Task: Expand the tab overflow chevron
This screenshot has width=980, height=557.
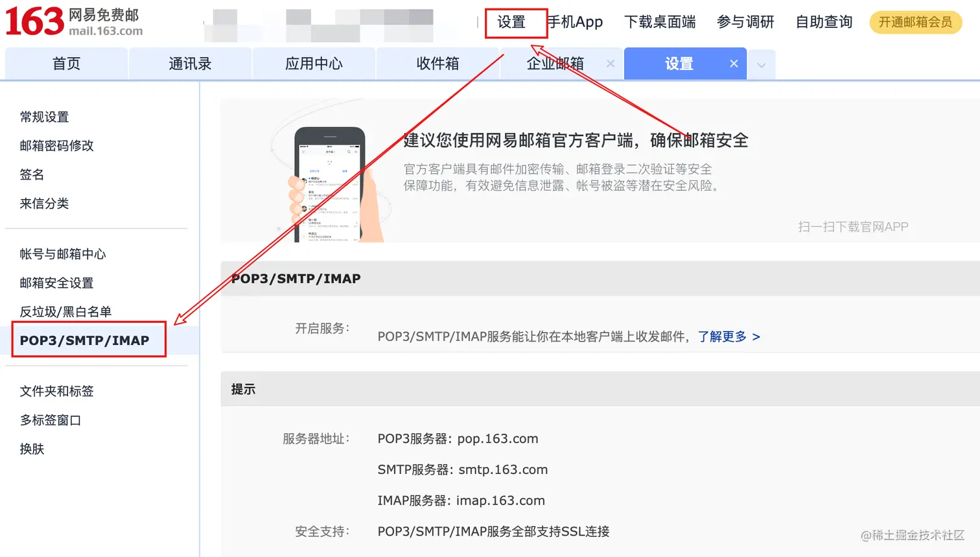Action: tap(762, 65)
